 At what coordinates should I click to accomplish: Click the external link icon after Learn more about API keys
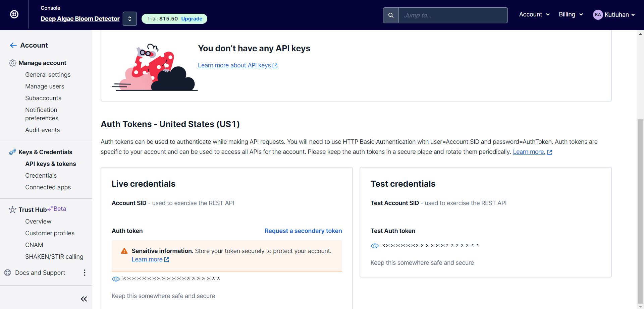tap(275, 66)
